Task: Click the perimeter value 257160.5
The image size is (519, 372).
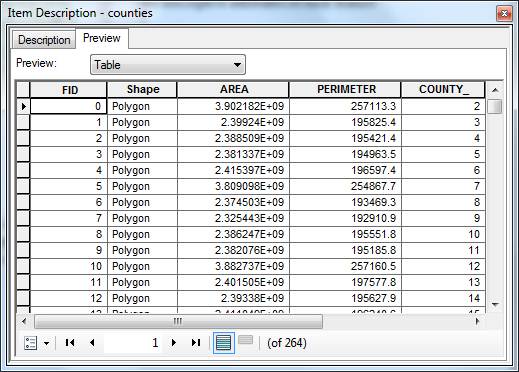Action: tap(345, 266)
